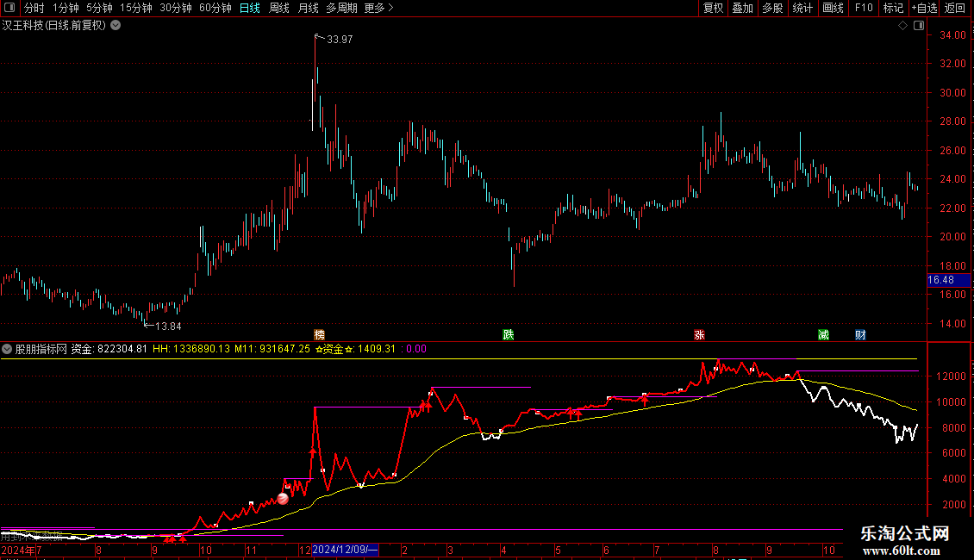Screen dimensions: 974x560
Task: Select the 30分钟 period
Action: point(175,8)
